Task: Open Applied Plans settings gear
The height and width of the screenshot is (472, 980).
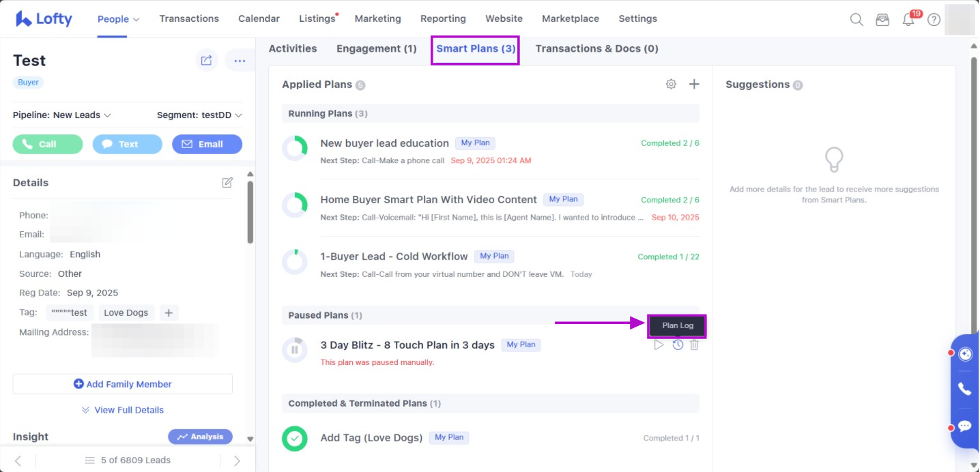Action: click(671, 85)
